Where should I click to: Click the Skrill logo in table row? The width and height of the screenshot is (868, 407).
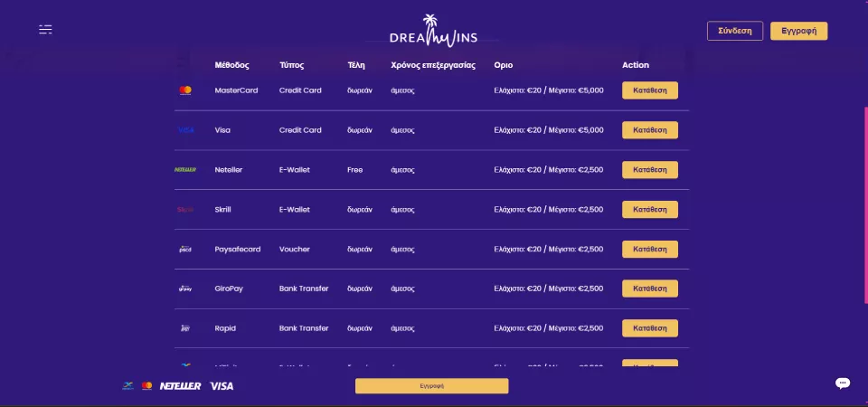185,209
